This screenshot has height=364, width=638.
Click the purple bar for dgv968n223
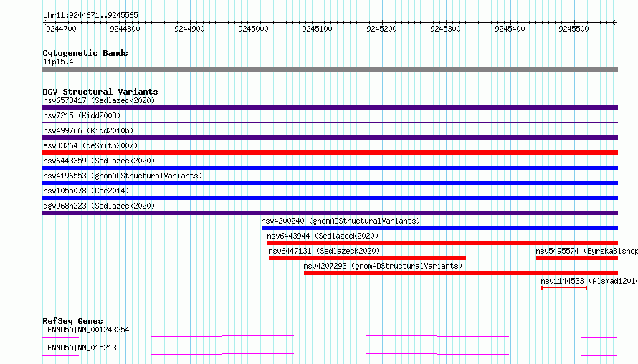[x=330, y=213]
